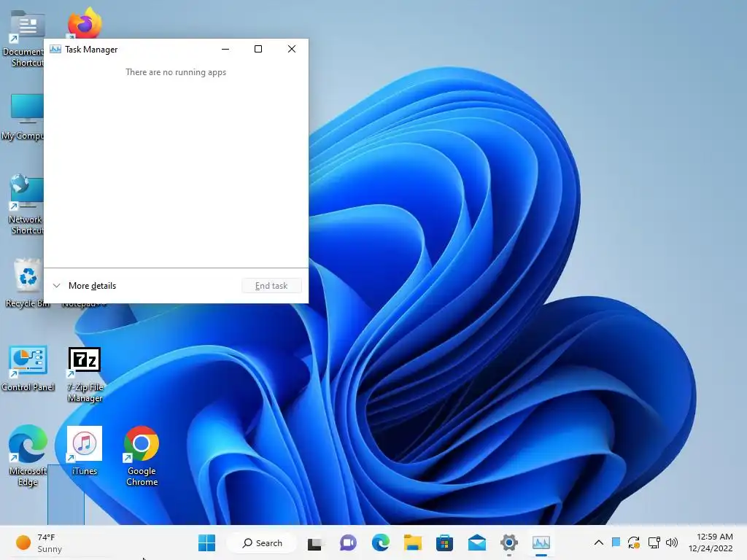Maximize the Task Manager window
This screenshot has width=747, height=560.
[258, 49]
